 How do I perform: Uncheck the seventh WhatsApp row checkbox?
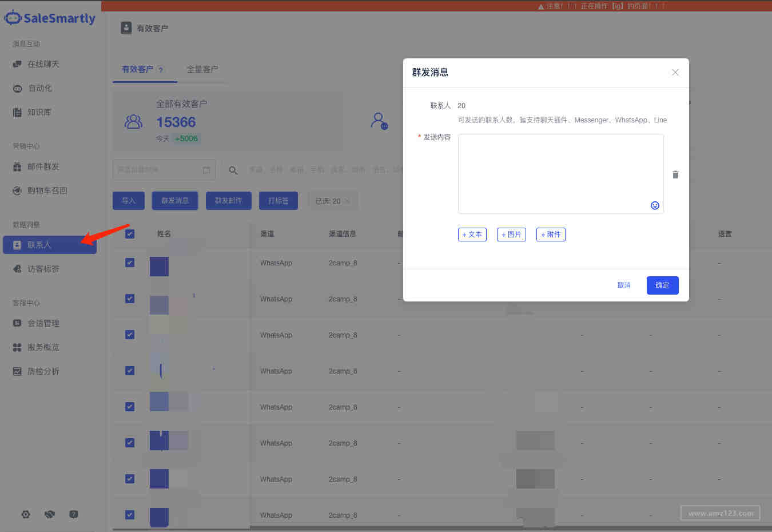coord(130,479)
